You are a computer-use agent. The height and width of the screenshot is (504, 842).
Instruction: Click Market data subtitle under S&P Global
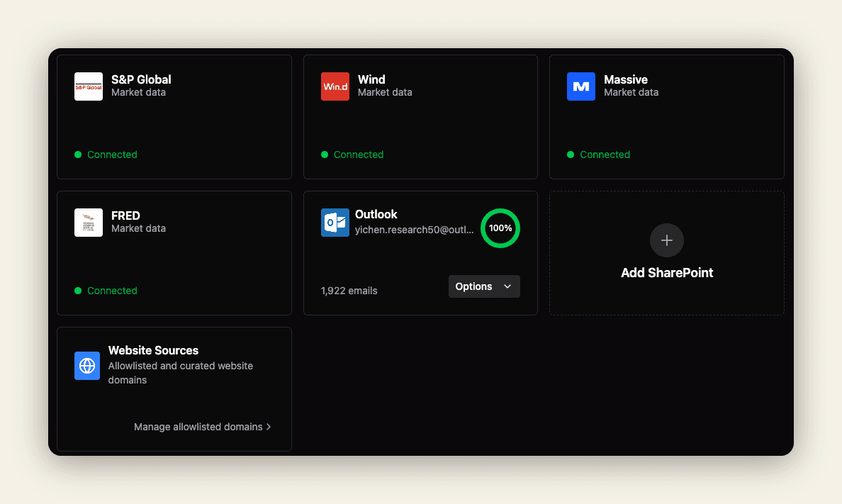click(x=138, y=92)
